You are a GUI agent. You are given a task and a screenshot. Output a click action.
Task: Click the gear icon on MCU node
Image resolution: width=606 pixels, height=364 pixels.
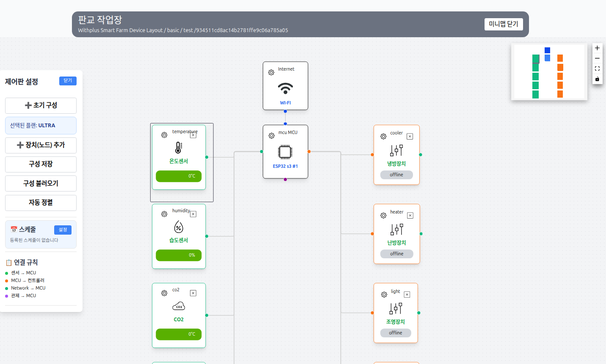272,136
